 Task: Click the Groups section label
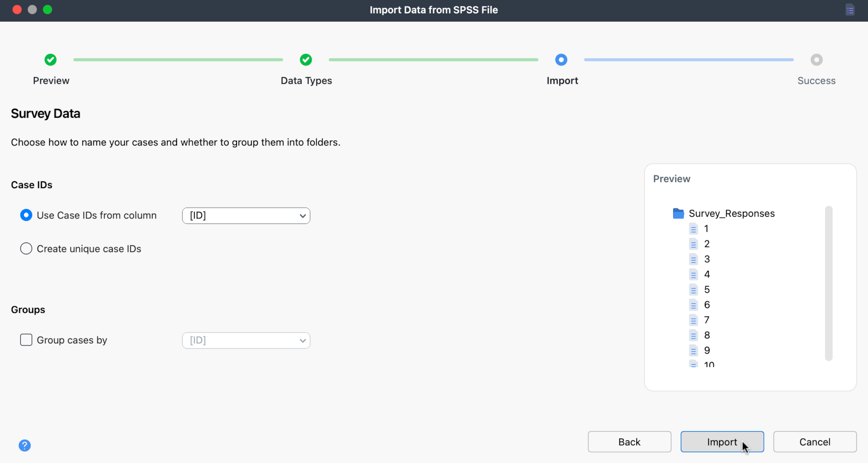point(28,310)
